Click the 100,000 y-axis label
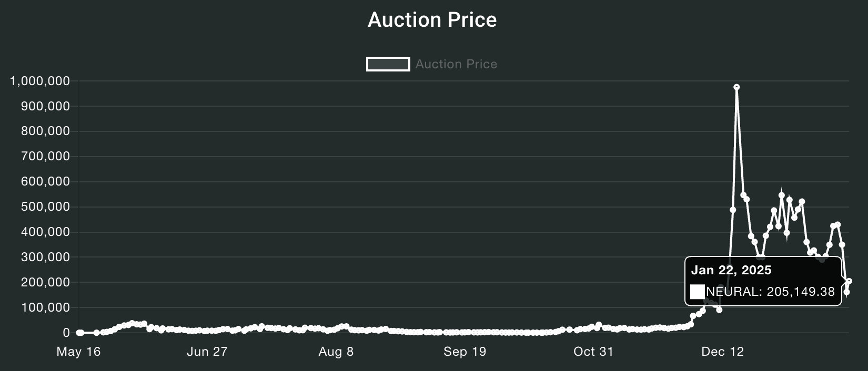 [x=45, y=307]
